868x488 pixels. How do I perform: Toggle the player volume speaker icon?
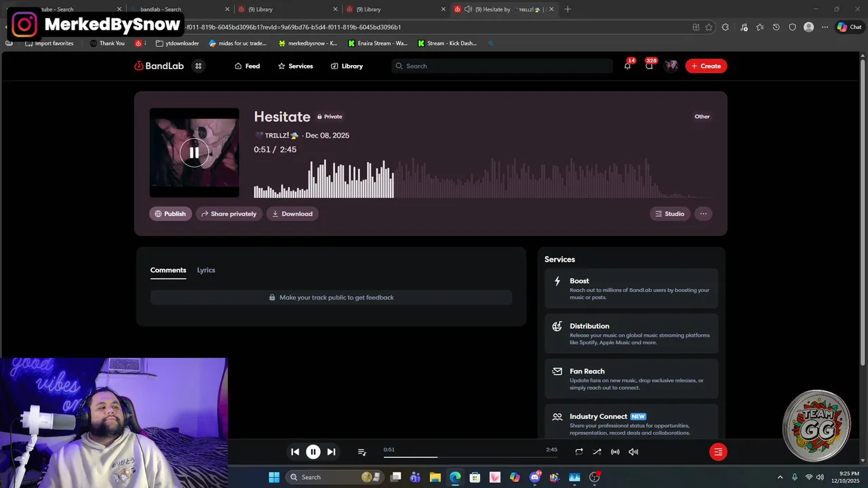[633, 451]
